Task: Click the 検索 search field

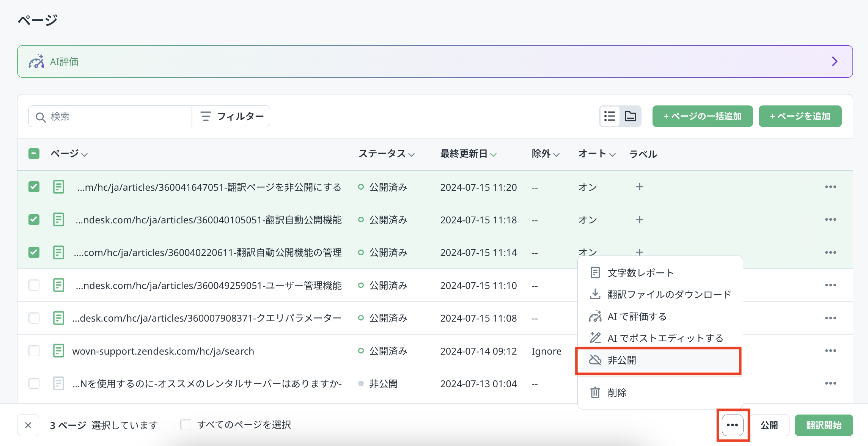Action: coord(114,116)
